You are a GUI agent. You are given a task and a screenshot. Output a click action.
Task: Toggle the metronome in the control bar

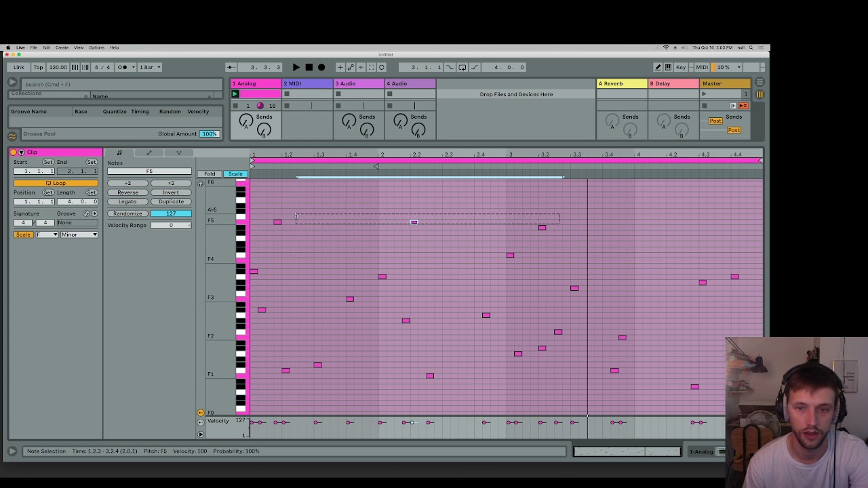123,67
